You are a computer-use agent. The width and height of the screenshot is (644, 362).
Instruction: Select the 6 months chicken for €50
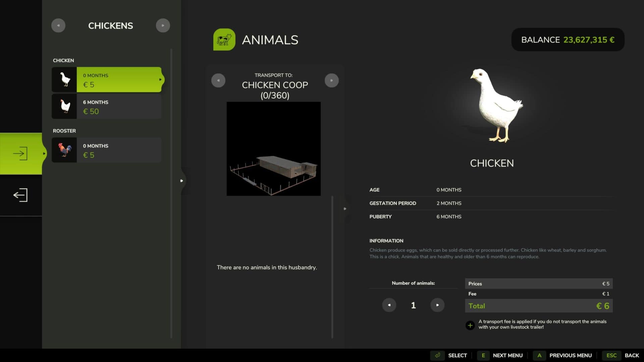[107, 107]
